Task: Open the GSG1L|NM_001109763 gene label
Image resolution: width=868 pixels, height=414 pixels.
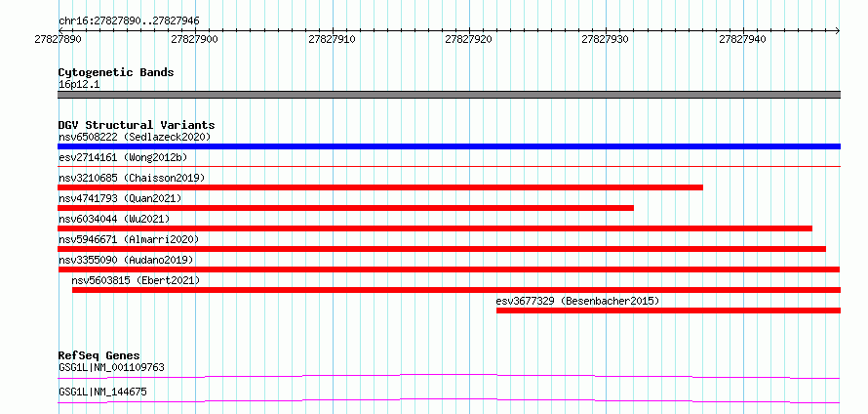Action: coord(111,367)
